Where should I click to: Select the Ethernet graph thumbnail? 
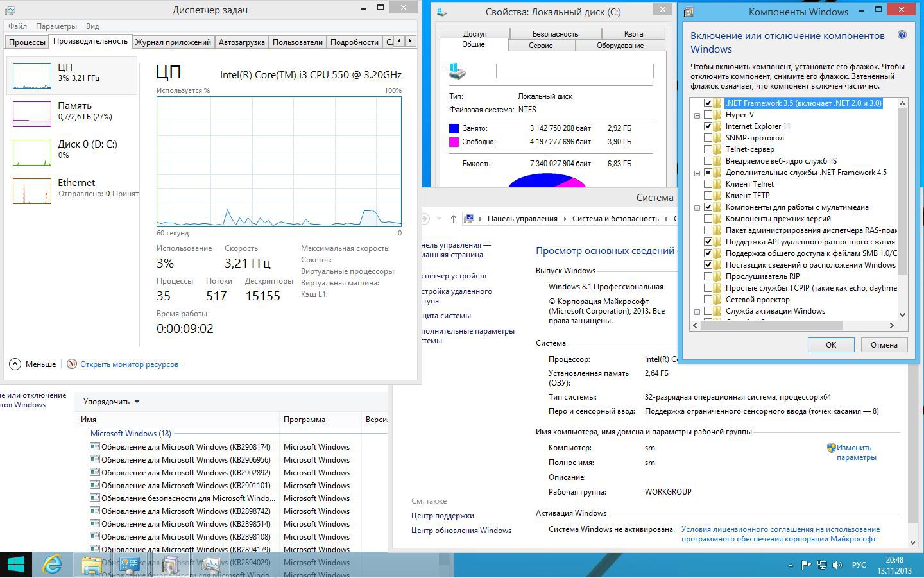click(32, 191)
